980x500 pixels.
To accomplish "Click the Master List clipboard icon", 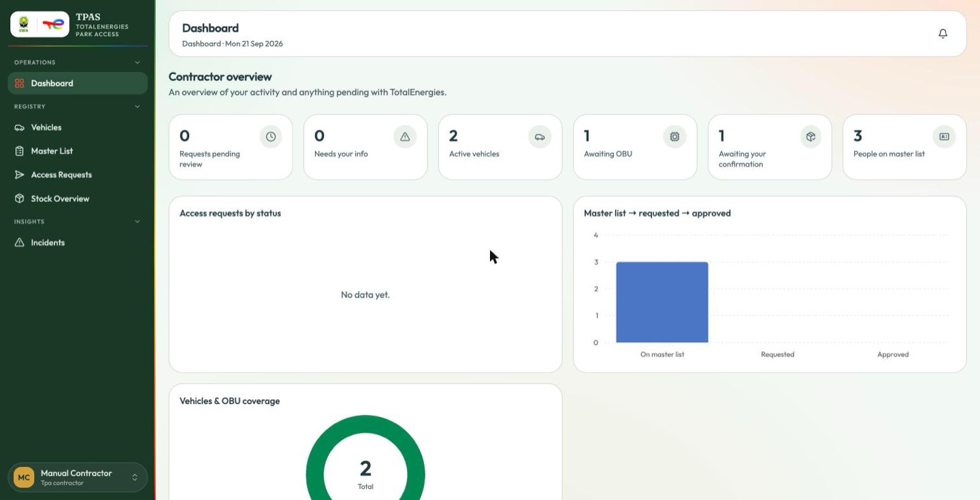I will pos(19,151).
